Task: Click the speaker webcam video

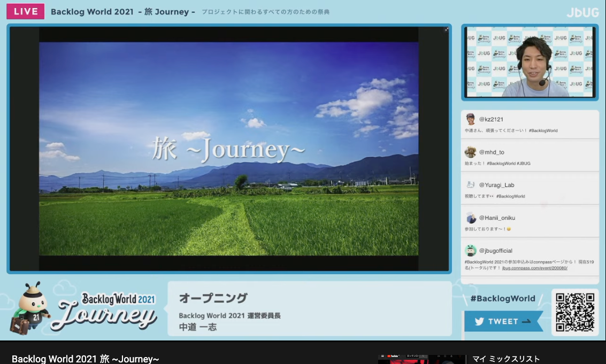Action: 530,62
